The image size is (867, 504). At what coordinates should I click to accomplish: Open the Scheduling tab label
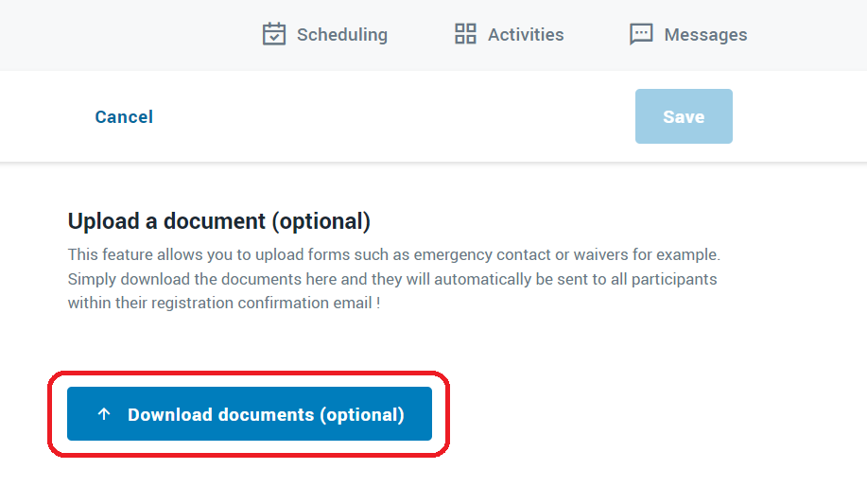click(341, 34)
